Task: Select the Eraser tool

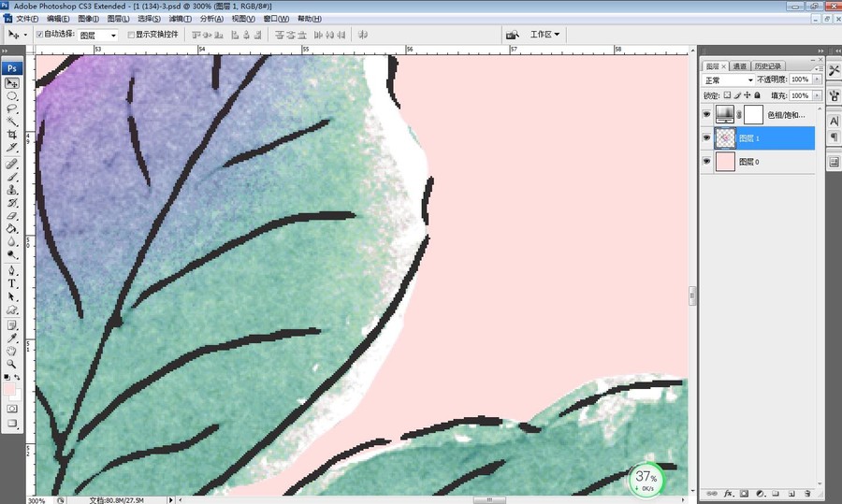Action: 12,216
